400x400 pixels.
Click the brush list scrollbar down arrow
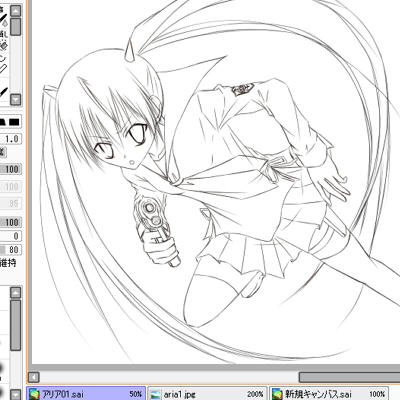16,394
